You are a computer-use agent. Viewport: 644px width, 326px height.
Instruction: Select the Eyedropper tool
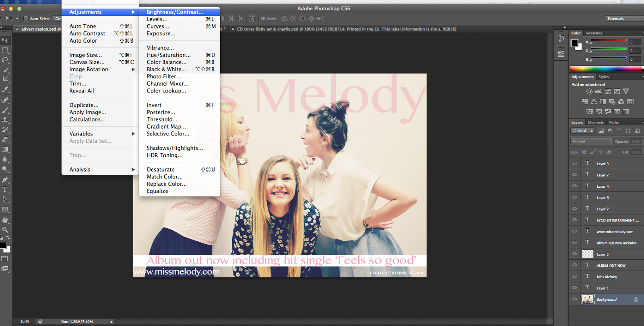[5, 90]
